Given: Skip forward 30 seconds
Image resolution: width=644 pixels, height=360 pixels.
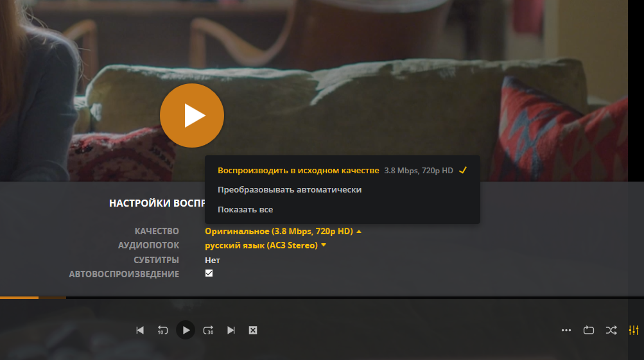Looking at the screenshot, I should point(208,330).
